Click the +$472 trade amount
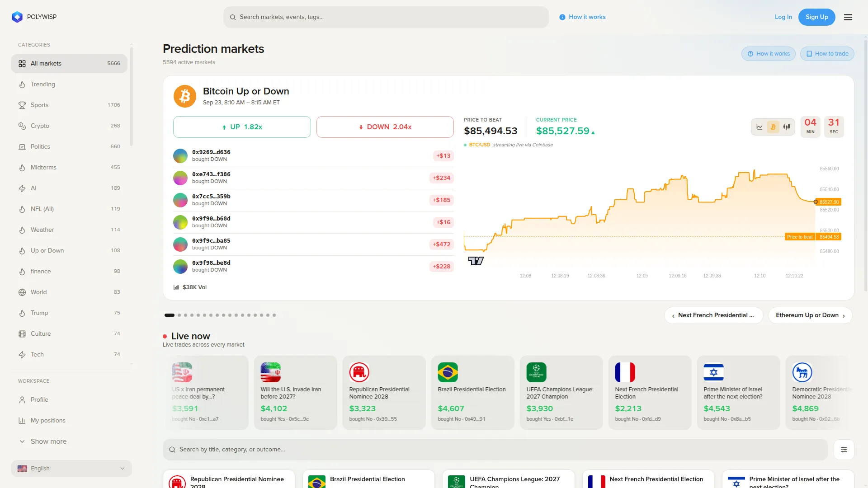 click(x=442, y=244)
